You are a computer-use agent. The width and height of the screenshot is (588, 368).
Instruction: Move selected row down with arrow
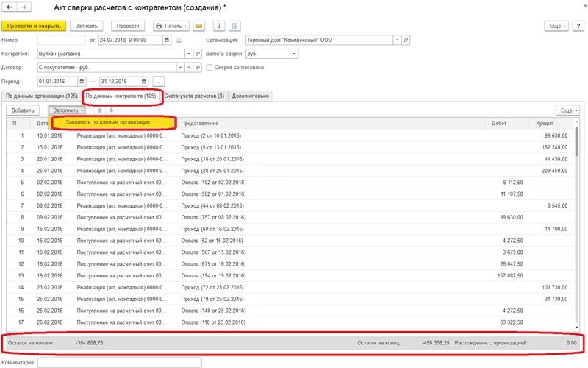click(112, 110)
